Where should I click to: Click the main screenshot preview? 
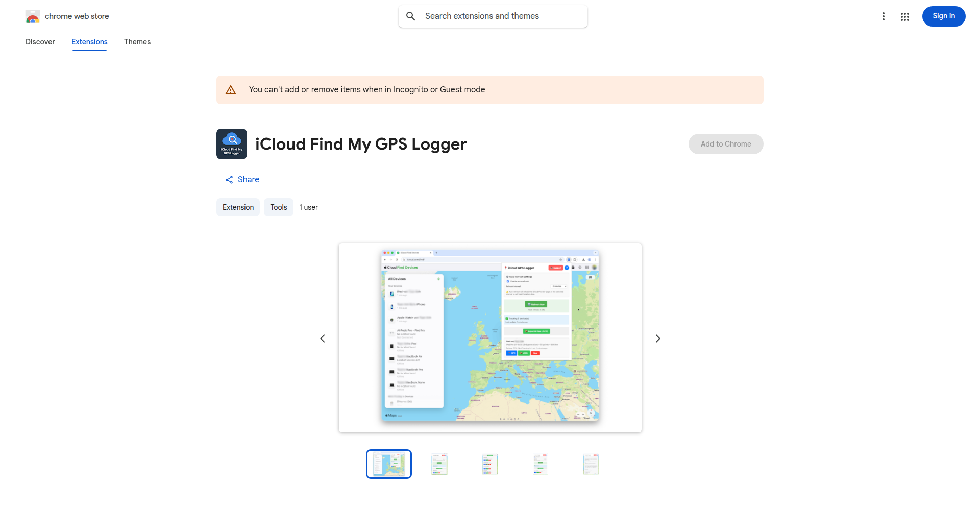pyautogui.click(x=489, y=337)
